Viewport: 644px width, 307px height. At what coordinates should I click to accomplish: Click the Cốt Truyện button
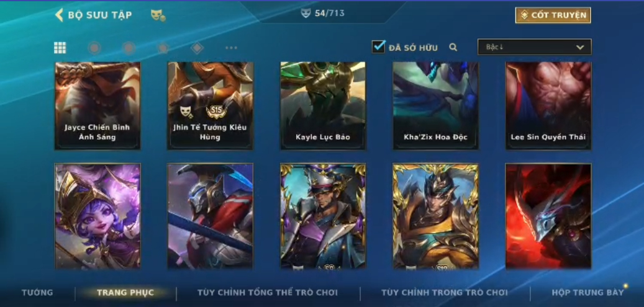[553, 15]
